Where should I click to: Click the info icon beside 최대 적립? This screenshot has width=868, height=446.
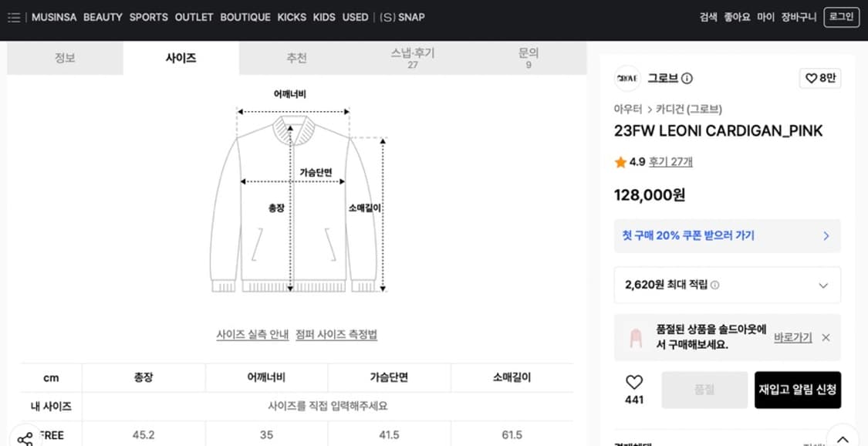715,285
